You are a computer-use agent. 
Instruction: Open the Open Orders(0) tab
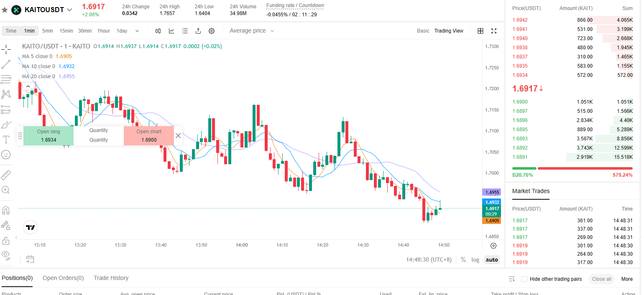point(63,278)
